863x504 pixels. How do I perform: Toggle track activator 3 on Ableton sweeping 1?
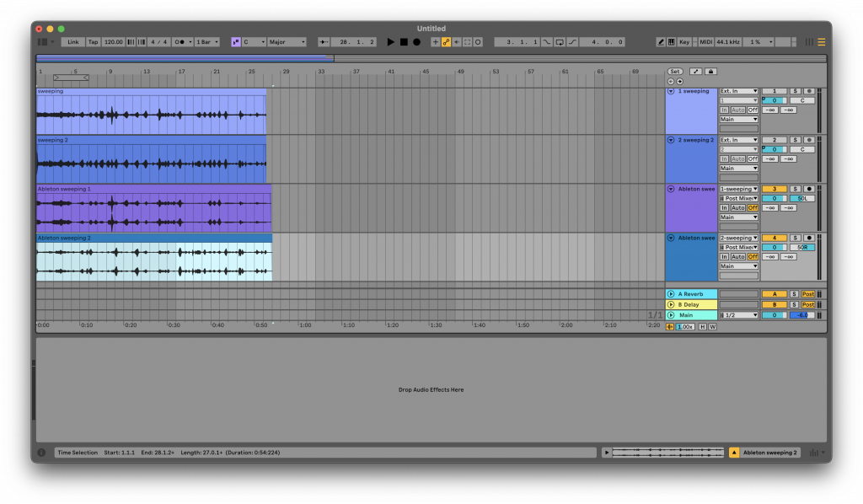point(775,190)
